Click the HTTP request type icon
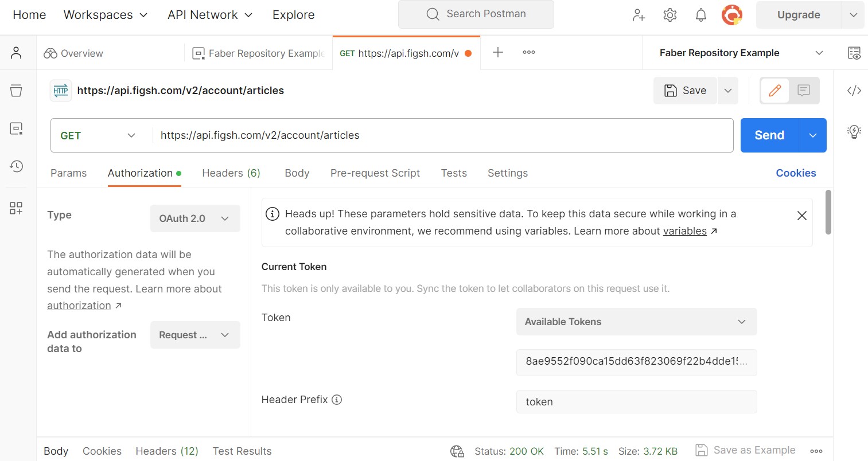Image resolution: width=868 pixels, height=461 pixels. [61, 91]
